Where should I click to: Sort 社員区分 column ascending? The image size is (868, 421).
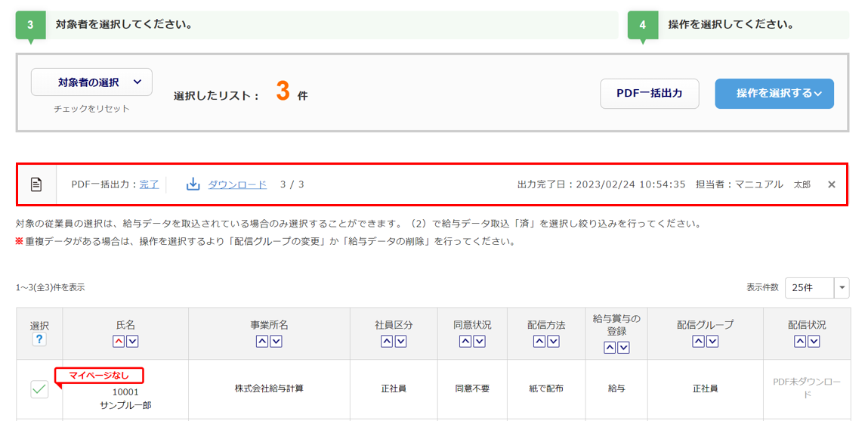[386, 342]
